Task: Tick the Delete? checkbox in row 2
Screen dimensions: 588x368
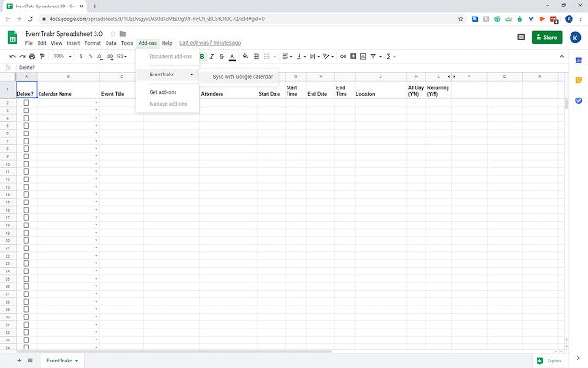Action: point(27,102)
